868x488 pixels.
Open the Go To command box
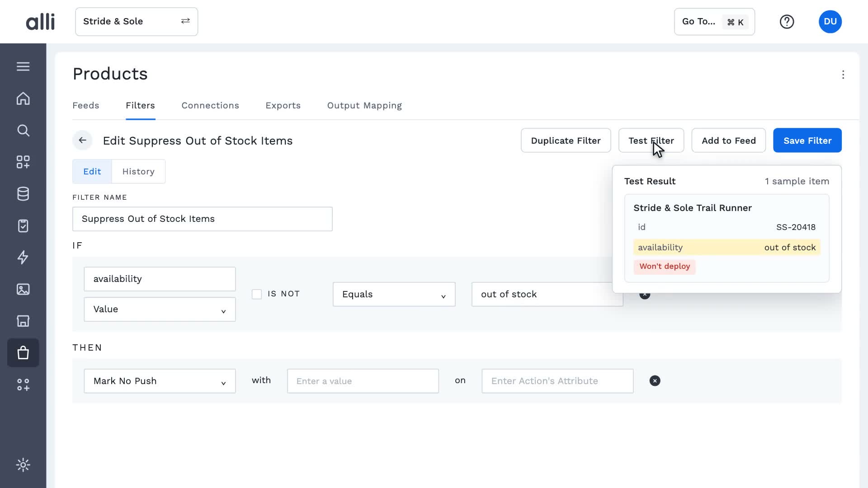pyautogui.click(x=714, y=22)
